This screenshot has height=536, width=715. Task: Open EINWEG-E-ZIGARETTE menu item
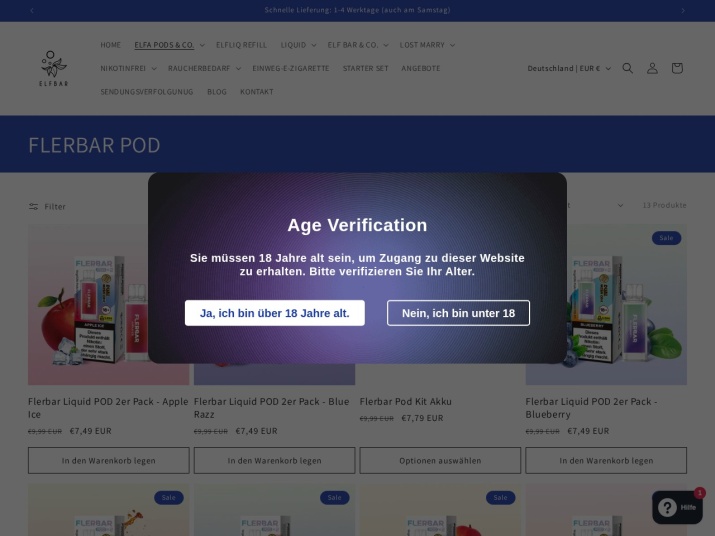[290, 68]
